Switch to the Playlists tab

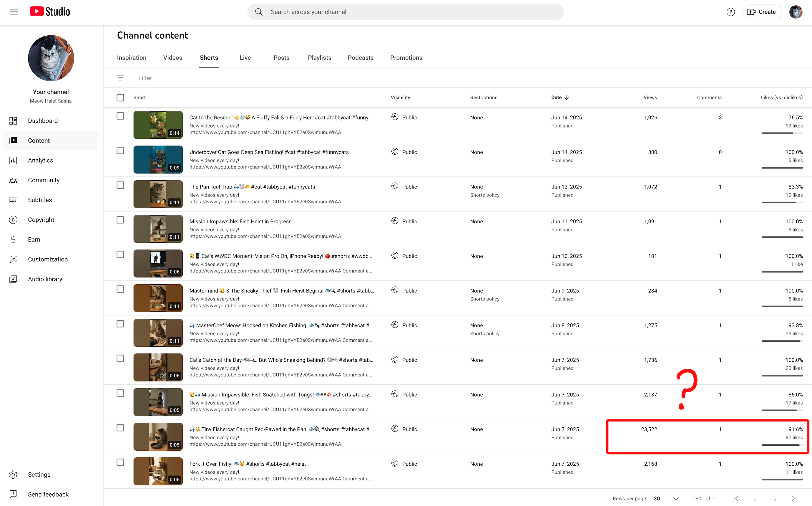coord(319,57)
